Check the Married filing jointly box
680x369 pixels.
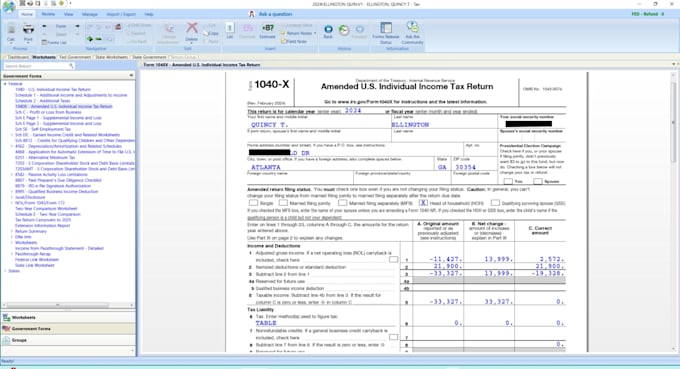tap(283, 203)
